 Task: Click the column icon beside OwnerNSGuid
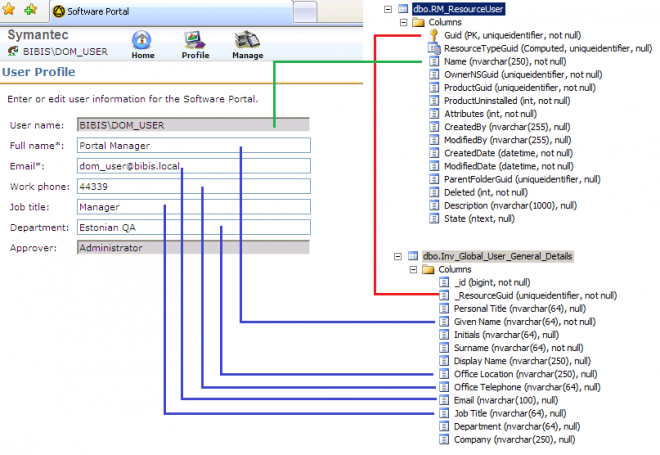[x=434, y=75]
